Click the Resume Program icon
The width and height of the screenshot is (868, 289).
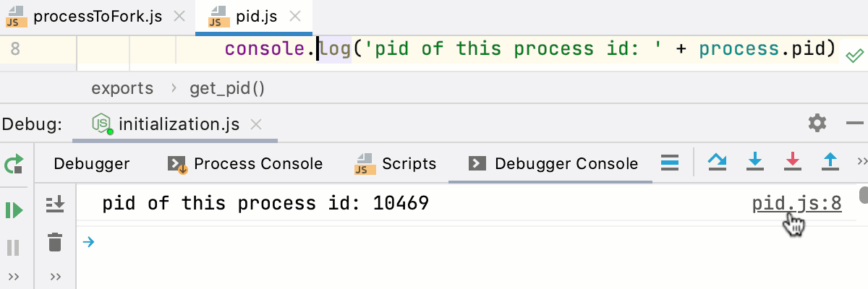click(x=14, y=210)
